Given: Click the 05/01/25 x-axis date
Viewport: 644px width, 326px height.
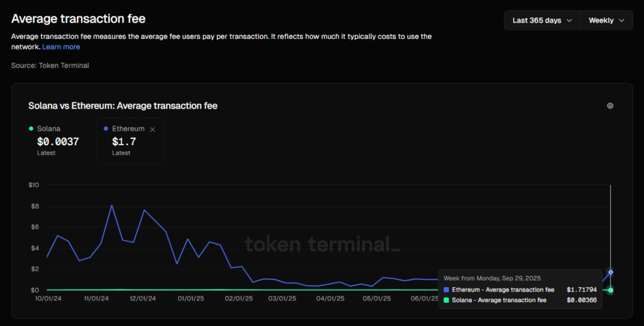Looking at the screenshot, I should [x=377, y=298].
